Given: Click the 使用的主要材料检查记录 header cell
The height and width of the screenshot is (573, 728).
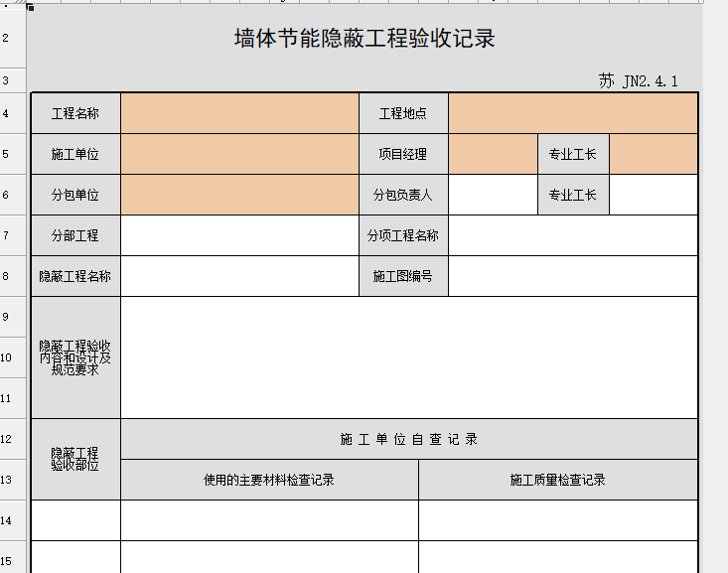Looking at the screenshot, I should pos(269,480).
